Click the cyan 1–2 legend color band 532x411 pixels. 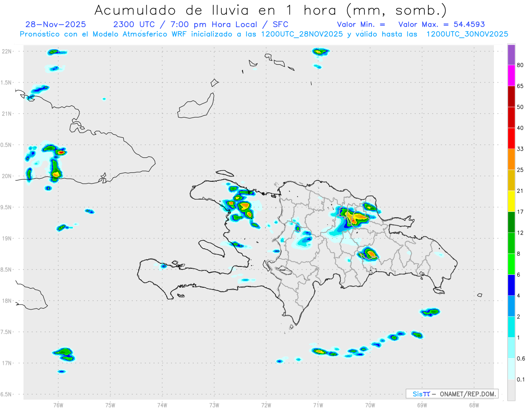[511, 326]
